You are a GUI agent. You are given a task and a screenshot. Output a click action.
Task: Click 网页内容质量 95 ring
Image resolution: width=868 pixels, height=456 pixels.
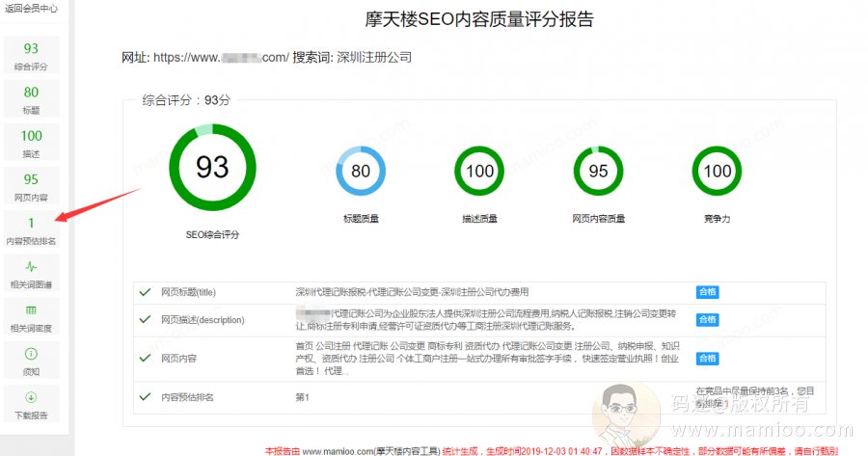coord(598,172)
